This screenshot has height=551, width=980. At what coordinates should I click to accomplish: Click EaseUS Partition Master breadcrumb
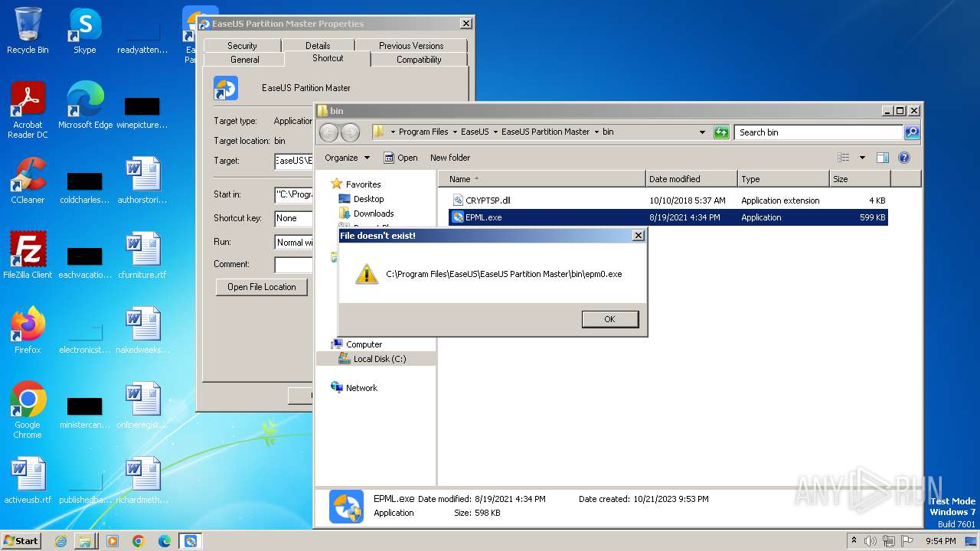click(545, 132)
